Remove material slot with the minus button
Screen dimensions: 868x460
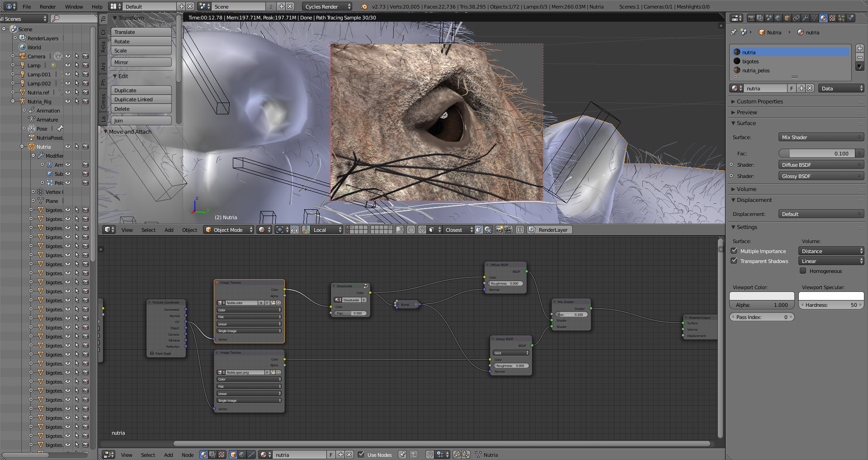tap(859, 57)
